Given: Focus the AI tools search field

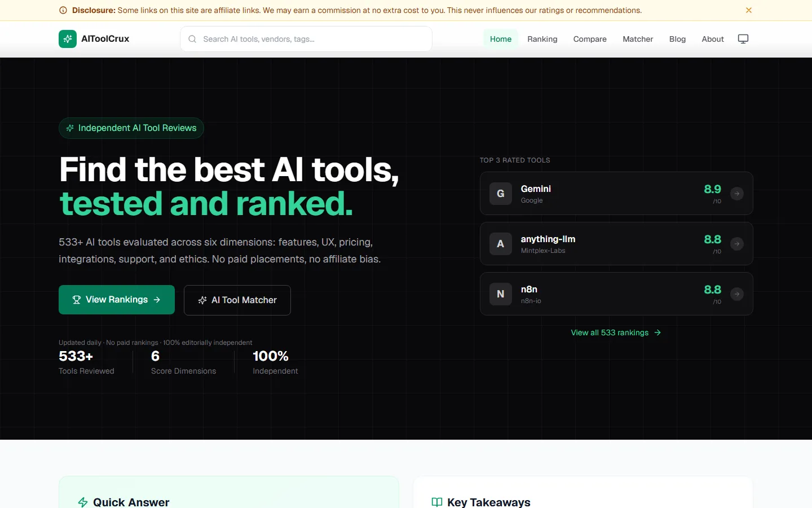Looking at the screenshot, I should point(306,39).
